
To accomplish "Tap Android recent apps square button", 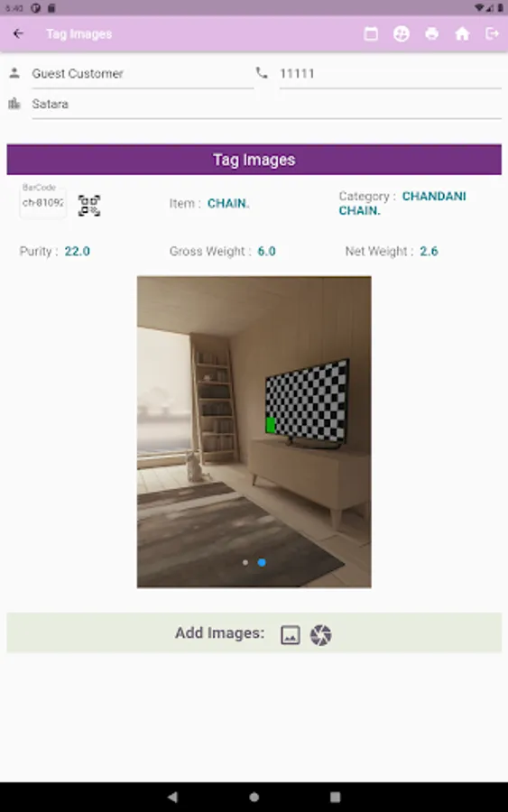I will click(335, 797).
